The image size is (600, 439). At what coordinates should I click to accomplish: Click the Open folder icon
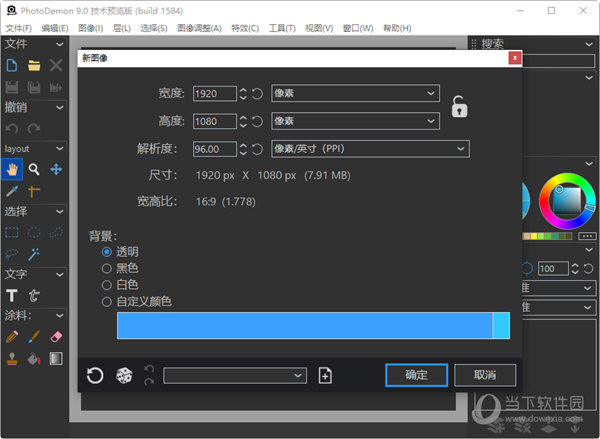pos(34,65)
